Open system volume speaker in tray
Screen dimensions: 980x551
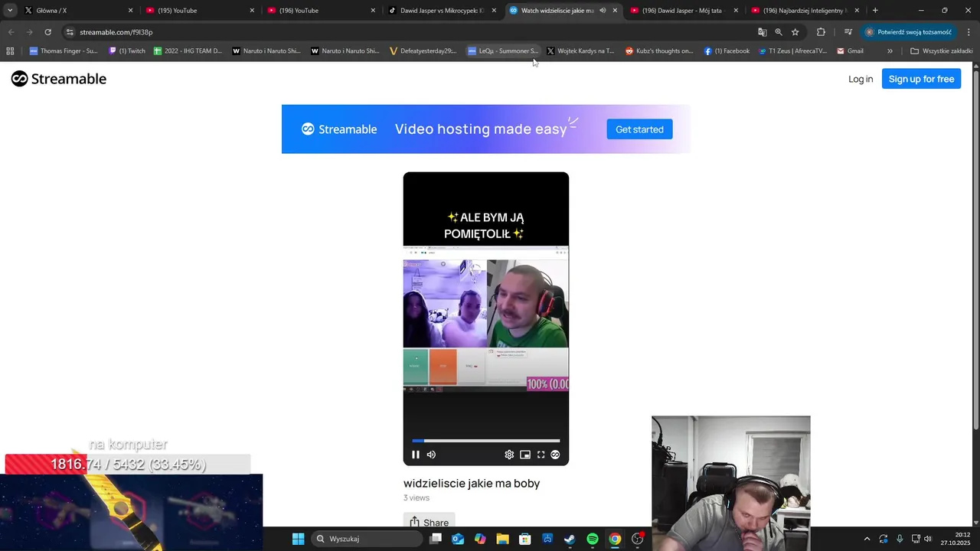click(928, 539)
